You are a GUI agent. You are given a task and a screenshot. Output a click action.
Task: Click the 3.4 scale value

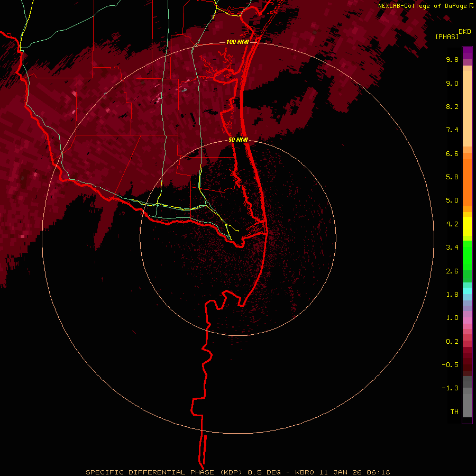tap(452, 248)
